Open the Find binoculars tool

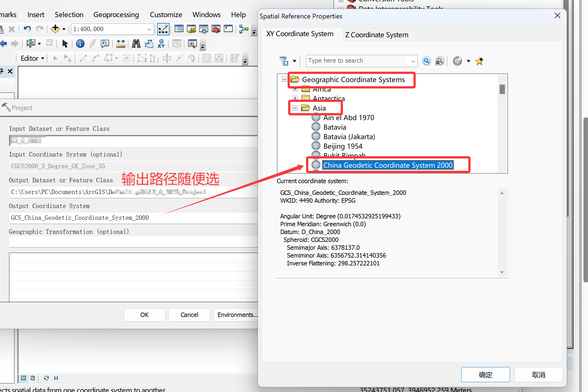click(136, 44)
